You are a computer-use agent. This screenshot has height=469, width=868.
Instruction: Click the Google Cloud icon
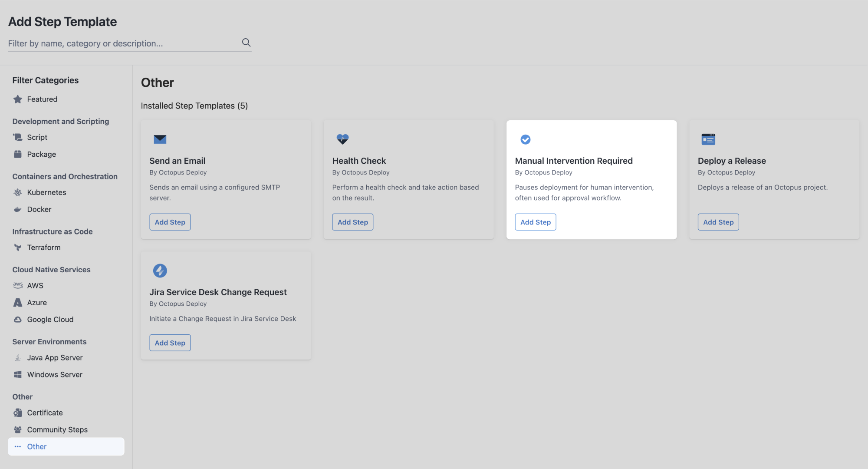click(18, 320)
